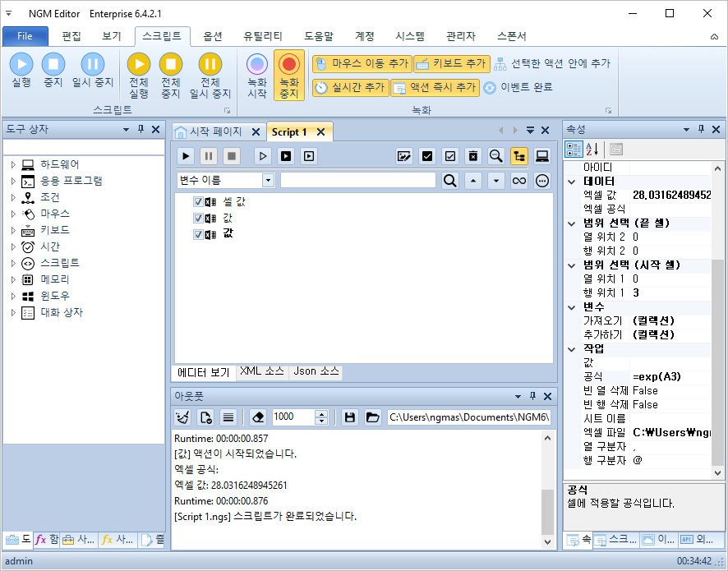This screenshot has width=728, height=571.
Task: Select 윈도우 item in toolbox
Action: tap(55, 296)
